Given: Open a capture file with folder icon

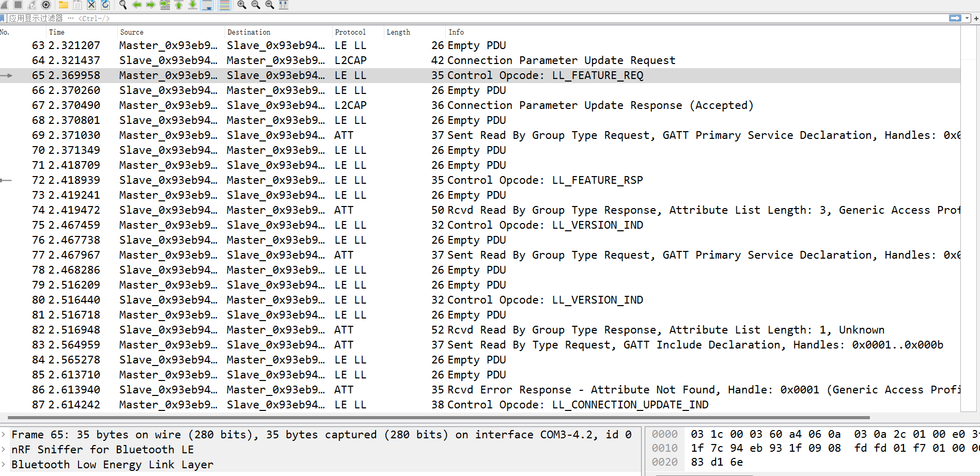Looking at the screenshot, I should (64, 5).
